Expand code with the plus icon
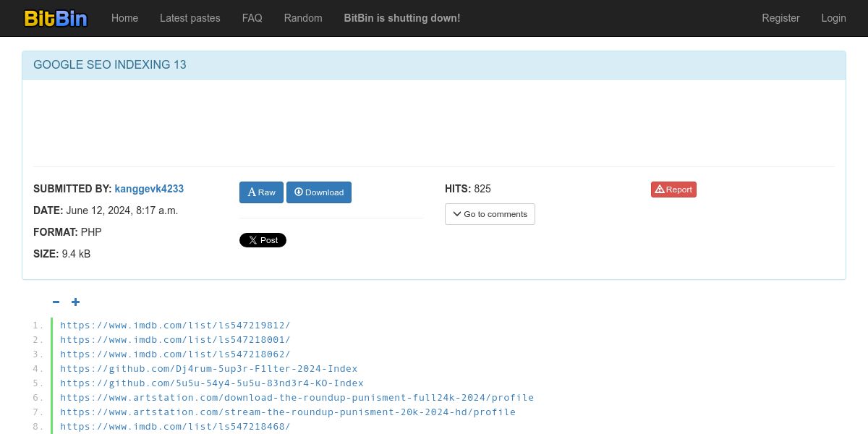The height and width of the screenshot is (434, 868). coord(75,302)
